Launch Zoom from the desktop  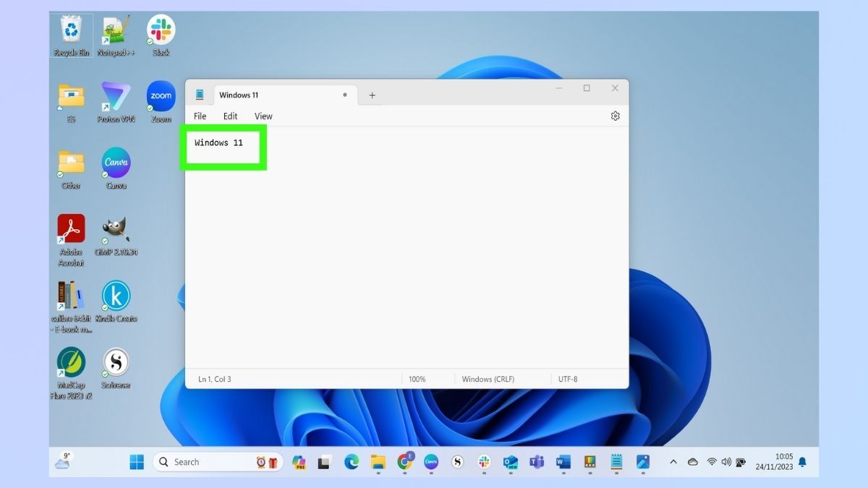coord(161,98)
